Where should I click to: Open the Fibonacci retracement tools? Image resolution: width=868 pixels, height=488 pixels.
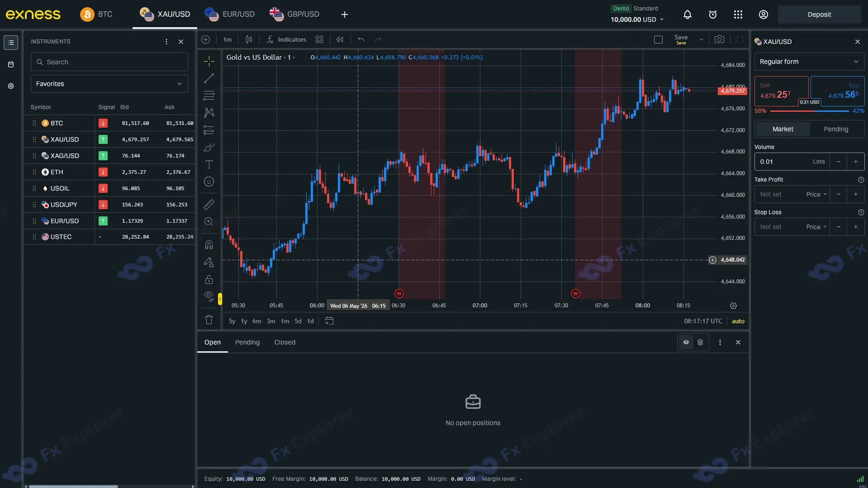click(209, 96)
